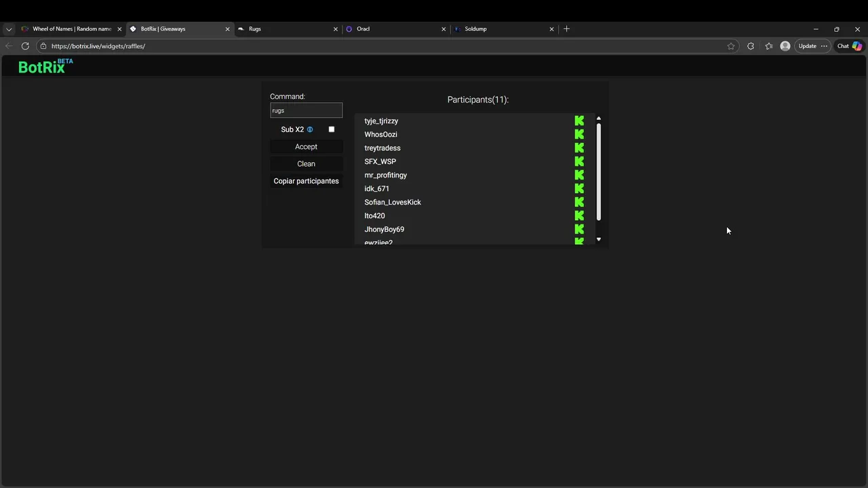The image size is (868, 488).
Task: Click Kick icon next to JhonyBoy69
Action: (x=579, y=229)
